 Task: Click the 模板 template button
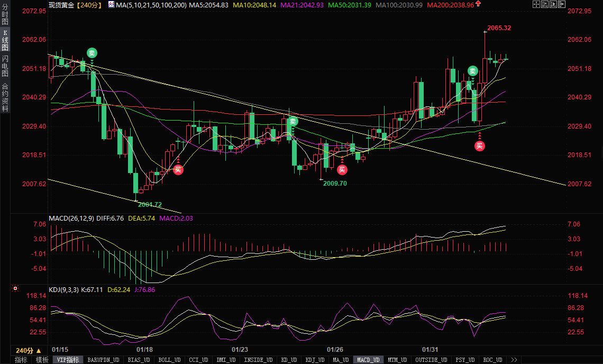click(42, 360)
